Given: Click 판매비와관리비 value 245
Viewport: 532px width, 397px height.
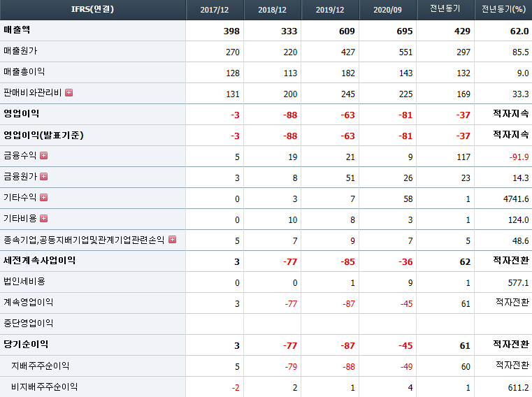Looking at the screenshot, I should 347,94.
